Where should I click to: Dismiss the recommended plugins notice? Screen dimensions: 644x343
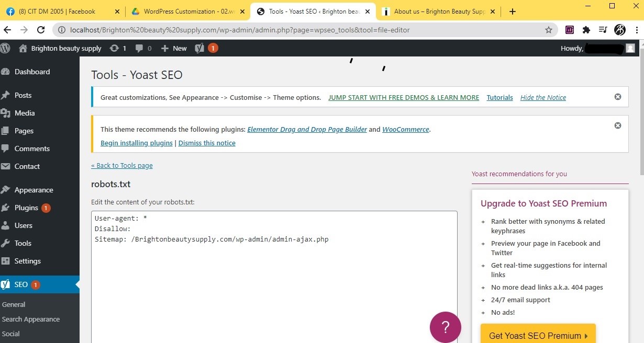617,125
